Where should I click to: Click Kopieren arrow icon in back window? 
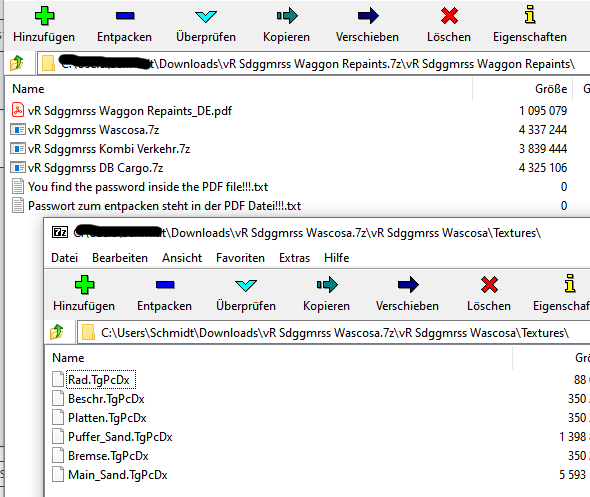[287, 15]
